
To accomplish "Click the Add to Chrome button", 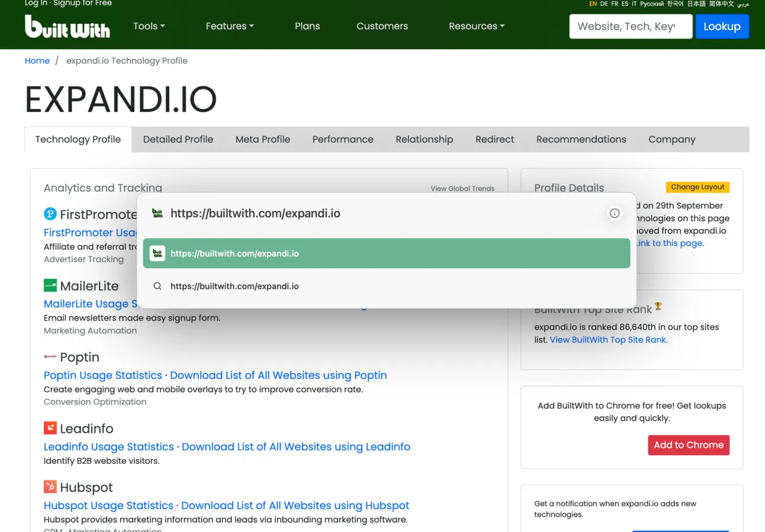I will 689,445.
